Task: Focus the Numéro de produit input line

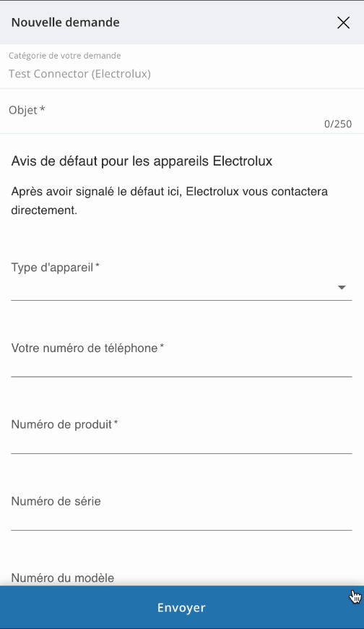Action: click(x=181, y=442)
